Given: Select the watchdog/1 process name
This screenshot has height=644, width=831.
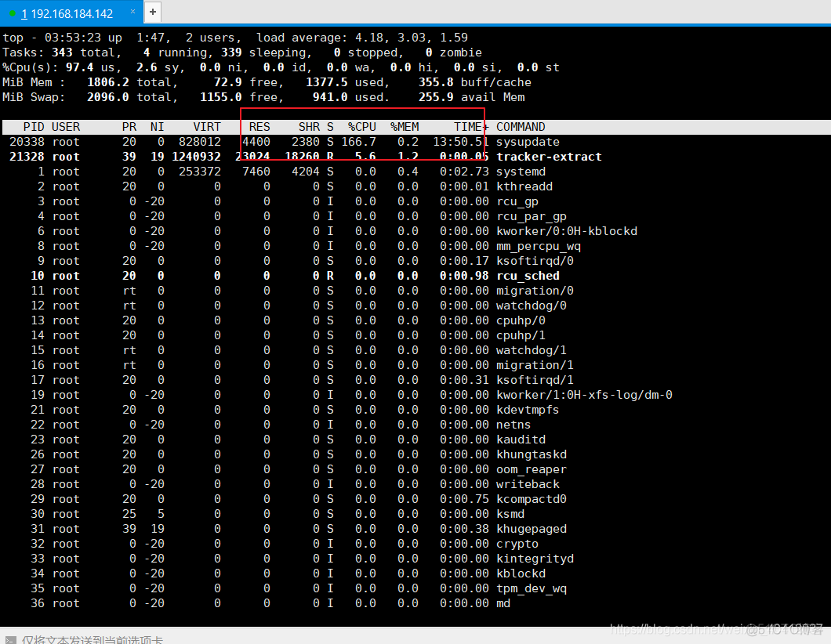Looking at the screenshot, I should tap(532, 349).
